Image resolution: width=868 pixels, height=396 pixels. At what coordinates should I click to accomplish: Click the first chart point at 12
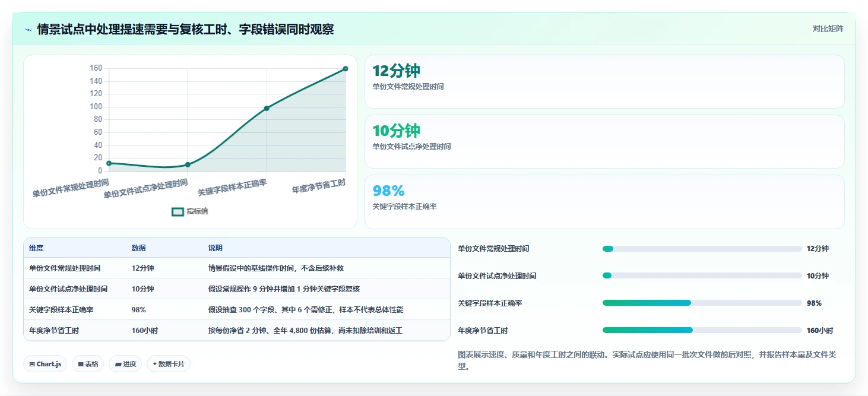[x=109, y=163]
